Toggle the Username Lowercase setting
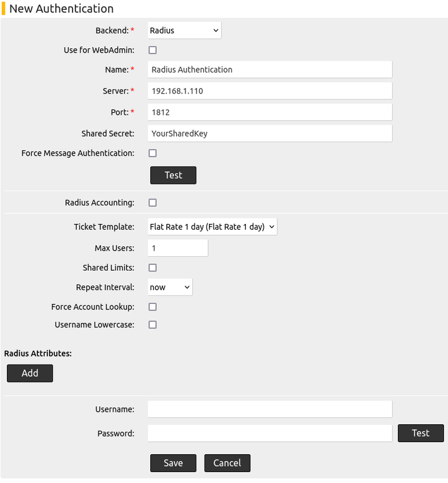The height and width of the screenshot is (483, 448). [x=152, y=324]
